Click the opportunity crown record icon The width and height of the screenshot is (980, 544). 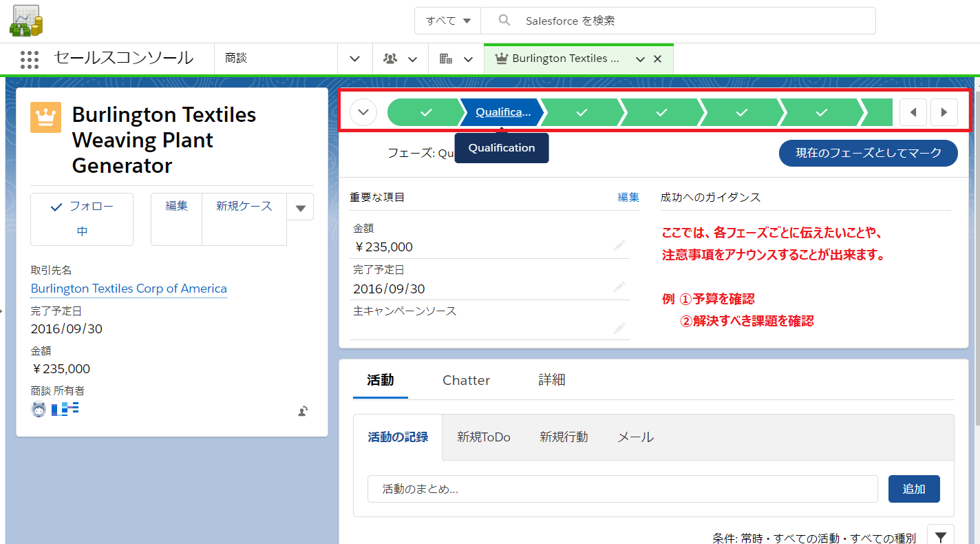pyautogui.click(x=46, y=117)
